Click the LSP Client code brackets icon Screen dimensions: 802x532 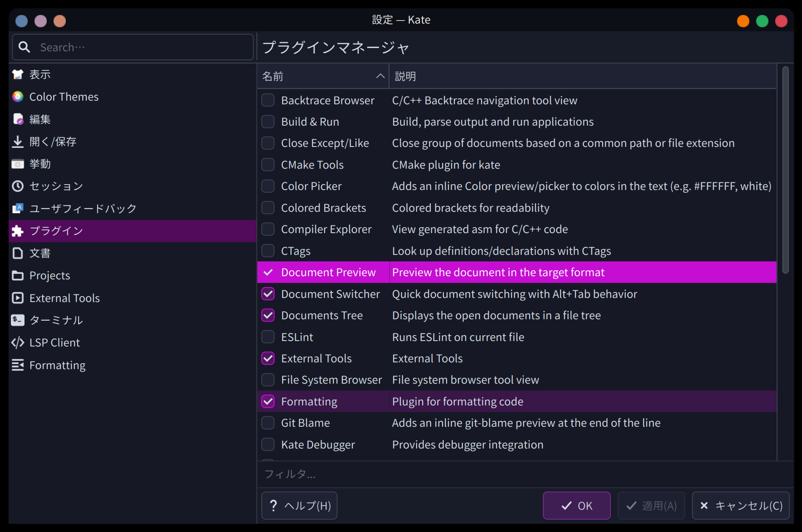click(18, 342)
